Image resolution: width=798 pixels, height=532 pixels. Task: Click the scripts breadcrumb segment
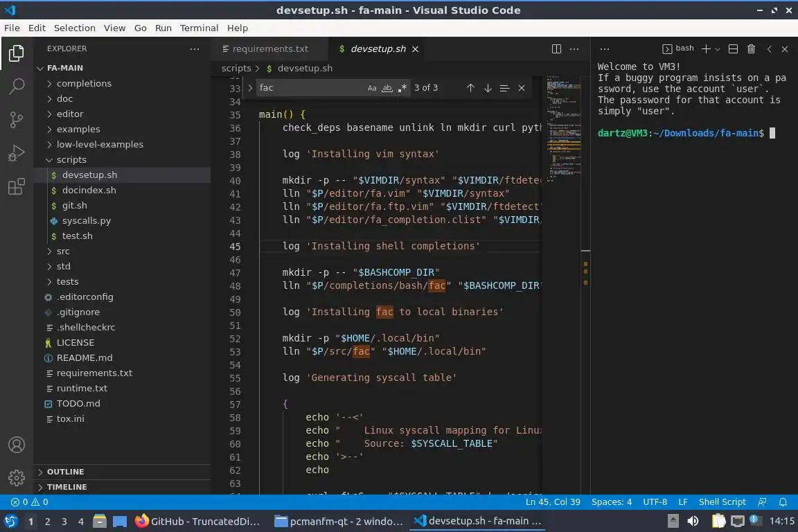point(236,68)
